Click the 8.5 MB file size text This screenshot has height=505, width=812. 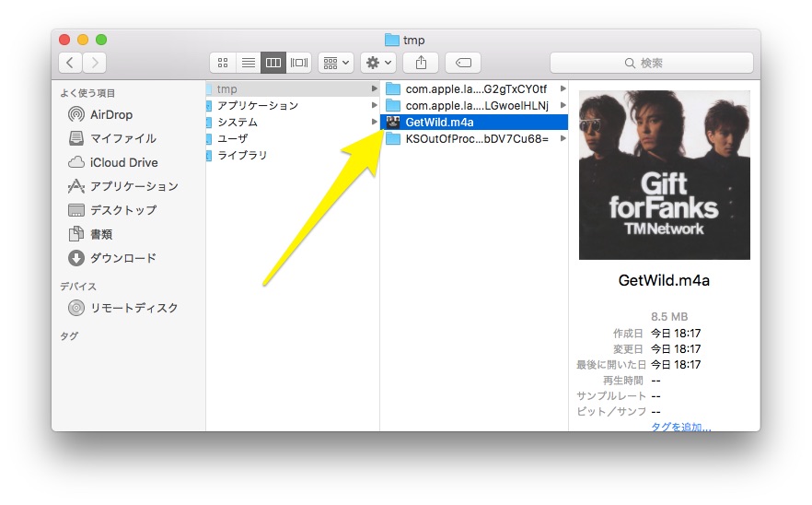669,316
